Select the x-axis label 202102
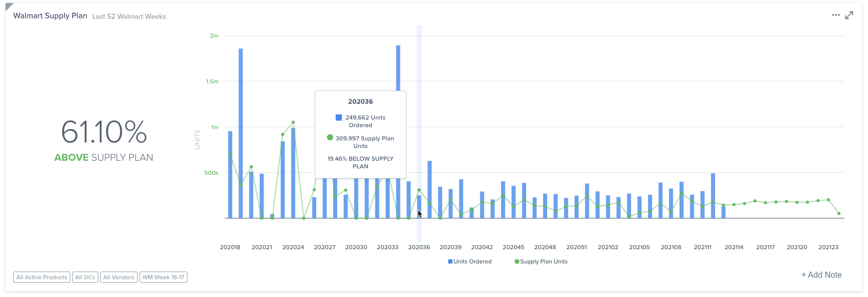The image size is (868, 297). coord(608,247)
